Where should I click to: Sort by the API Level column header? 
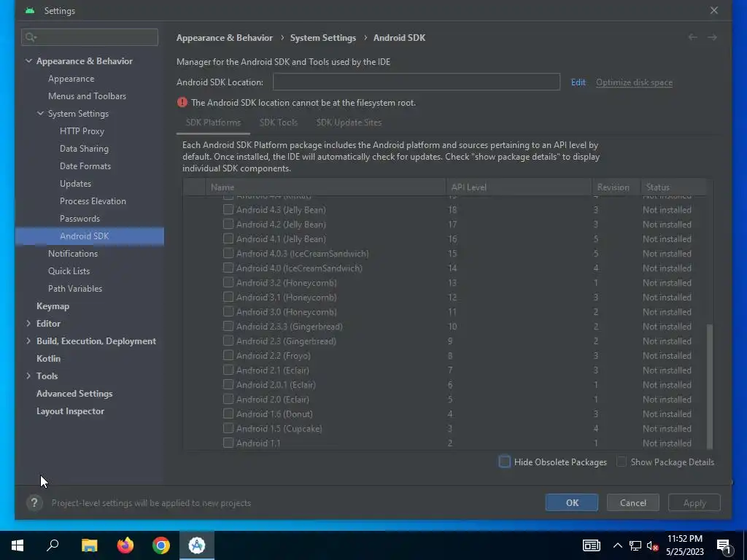[x=519, y=187]
